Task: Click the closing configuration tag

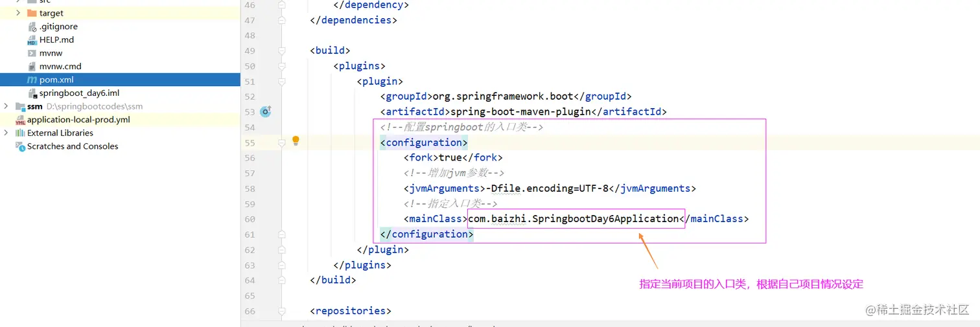Action: click(x=427, y=234)
